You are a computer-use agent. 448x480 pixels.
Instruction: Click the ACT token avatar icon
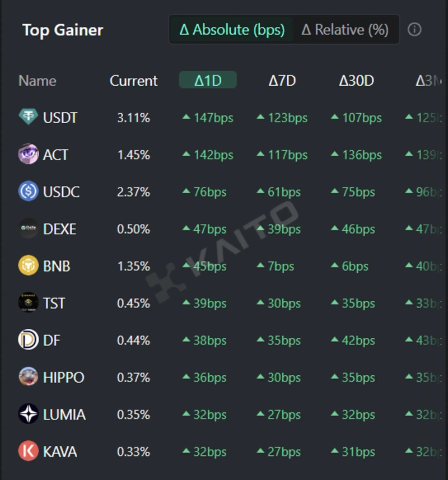click(28, 155)
